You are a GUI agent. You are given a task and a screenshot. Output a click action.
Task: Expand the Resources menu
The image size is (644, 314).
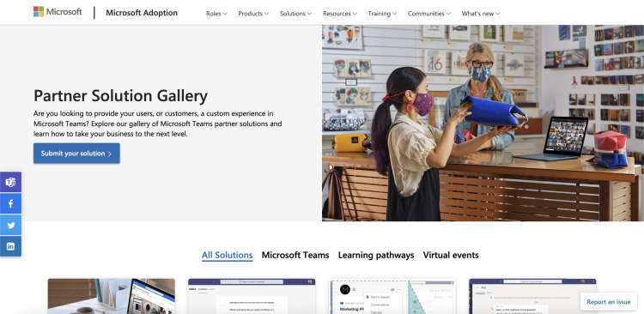coord(340,14)
